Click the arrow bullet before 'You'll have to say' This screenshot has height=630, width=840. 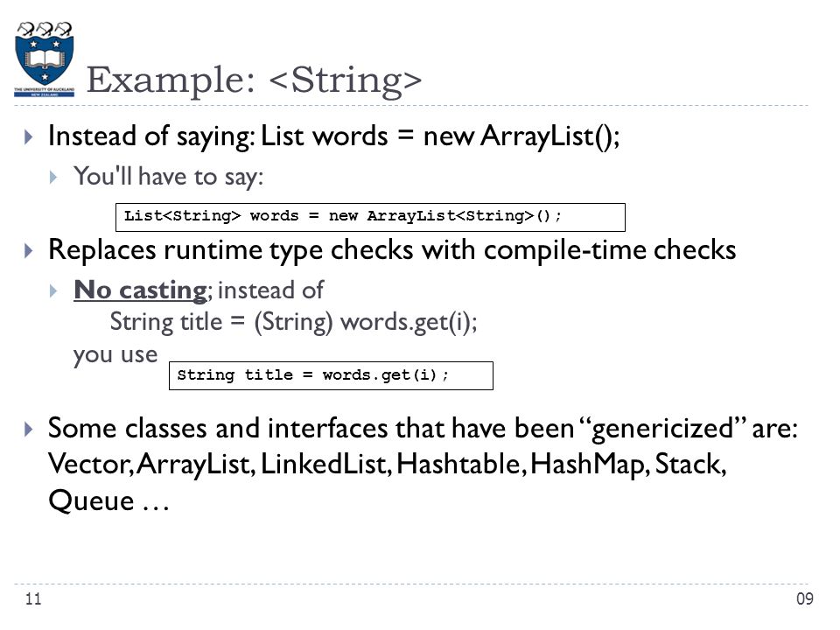(x=53, y=178)
